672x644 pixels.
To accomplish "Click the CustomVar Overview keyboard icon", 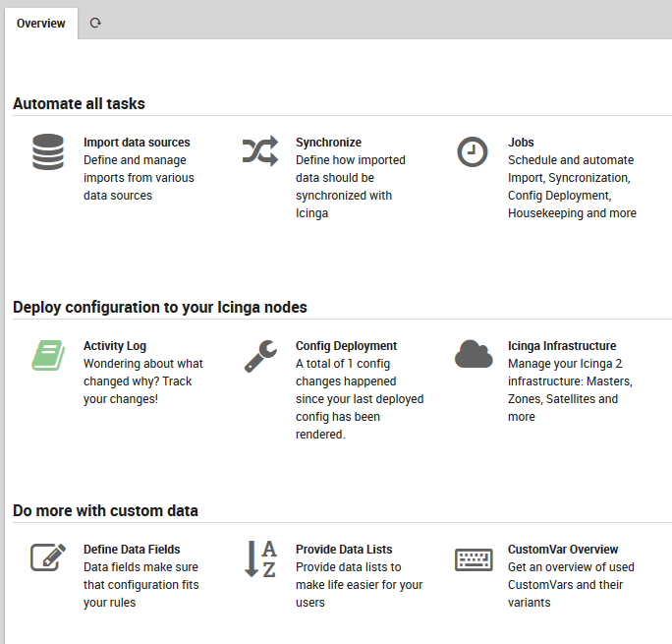I will 473,558.
